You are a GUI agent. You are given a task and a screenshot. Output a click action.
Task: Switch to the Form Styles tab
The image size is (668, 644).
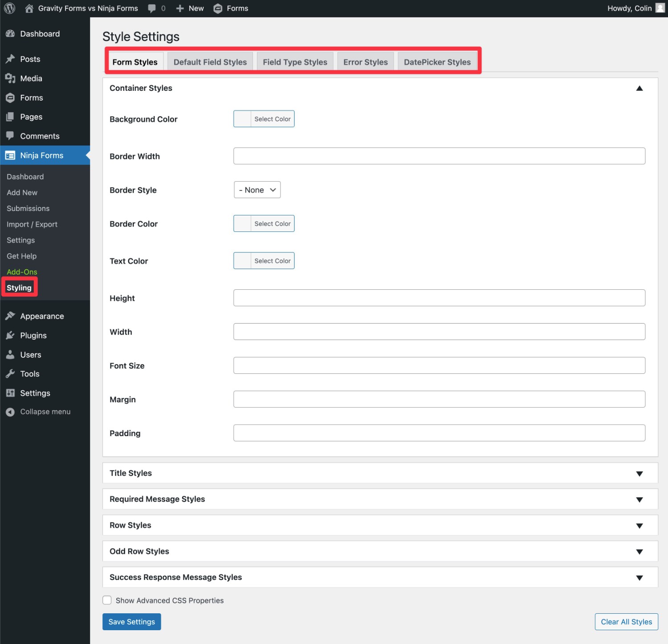(135, 62)
